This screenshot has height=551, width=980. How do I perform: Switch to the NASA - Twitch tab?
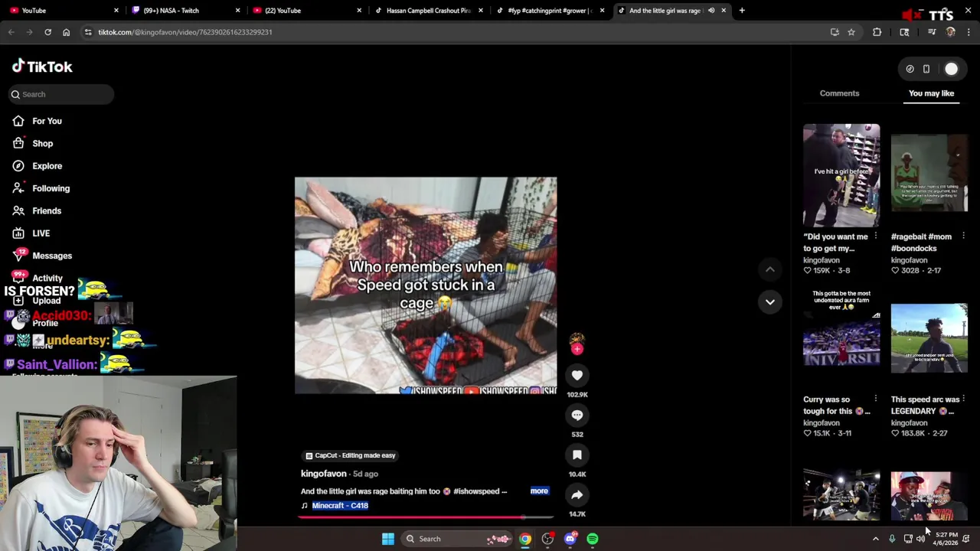(x=184, y=11)
